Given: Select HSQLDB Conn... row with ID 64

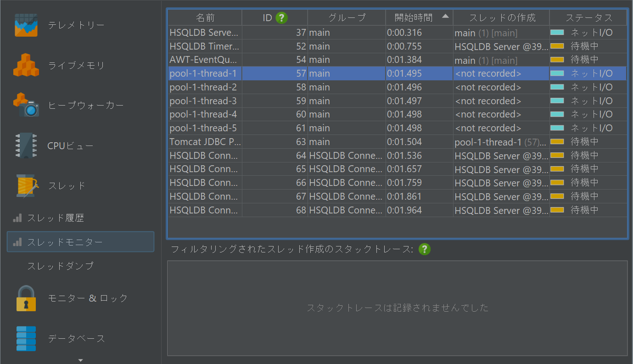Looking at the screenshot, I should tap(397, 156).
